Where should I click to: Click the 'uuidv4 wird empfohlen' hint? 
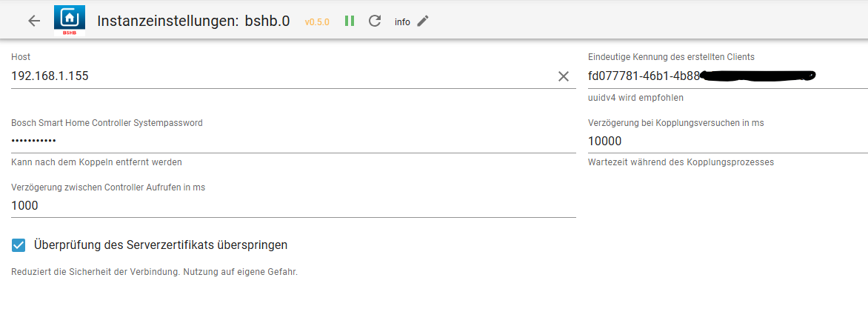click(635, 98)
